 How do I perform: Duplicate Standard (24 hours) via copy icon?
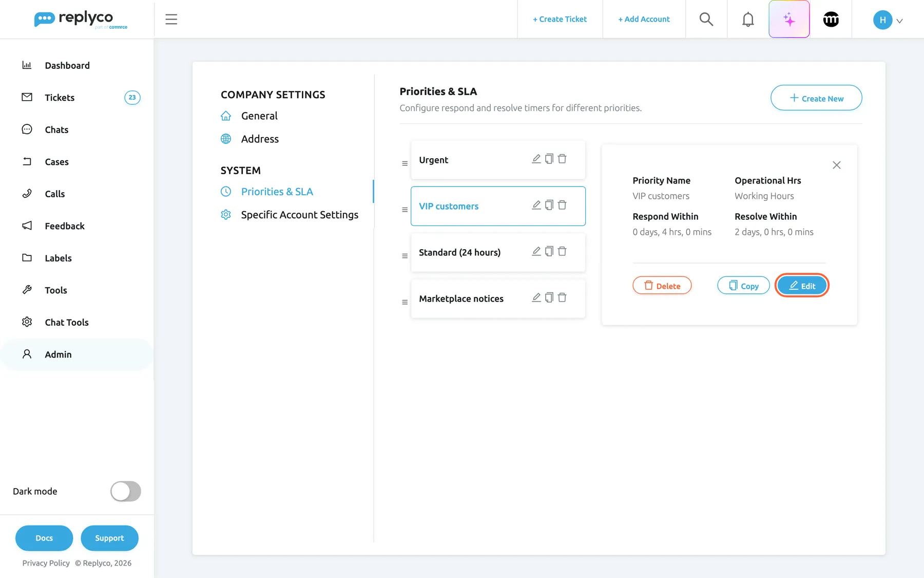tap(549, 251)
